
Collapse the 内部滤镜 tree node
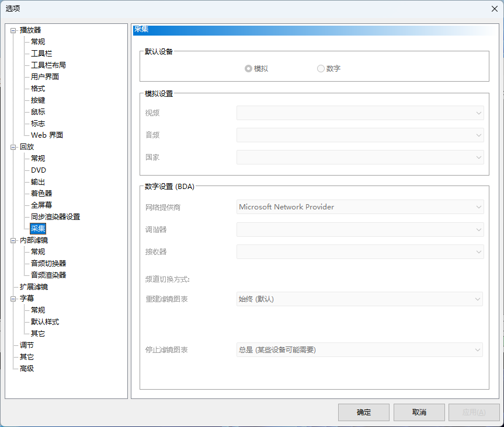(13, 240)
